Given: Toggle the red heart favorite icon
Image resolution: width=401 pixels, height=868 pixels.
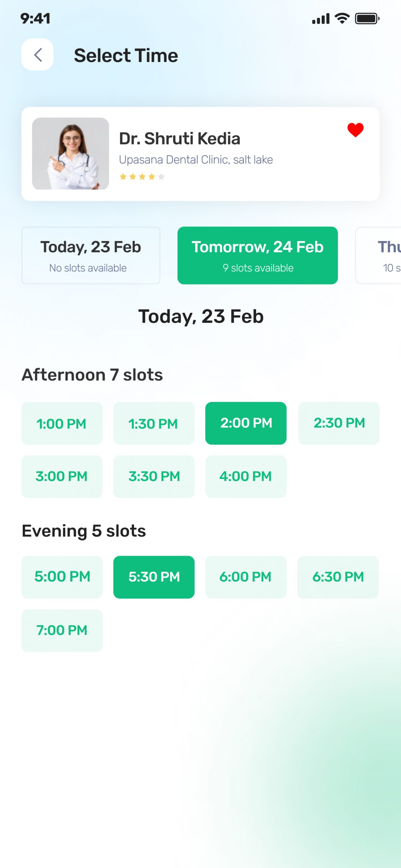Looking at the screenshot, I should click(x=355, y=130).
